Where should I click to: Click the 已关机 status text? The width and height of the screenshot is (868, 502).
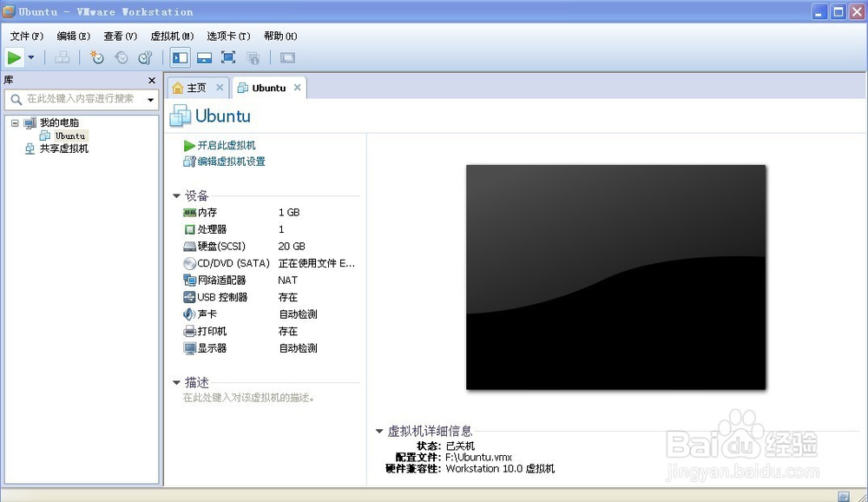click(x=460, y=446)
